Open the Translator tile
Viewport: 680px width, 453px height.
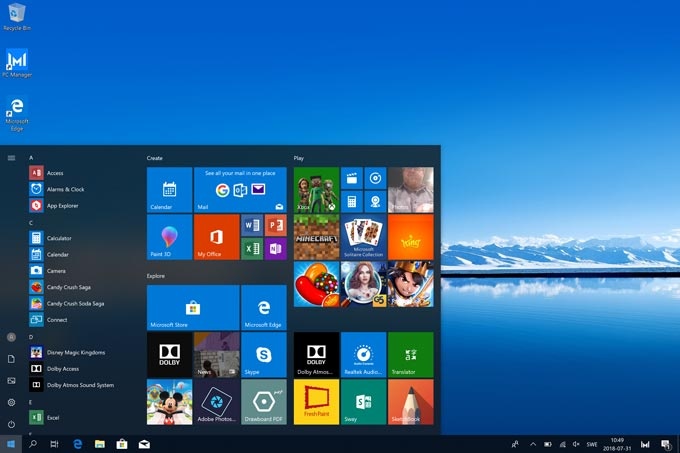(410, 354)
